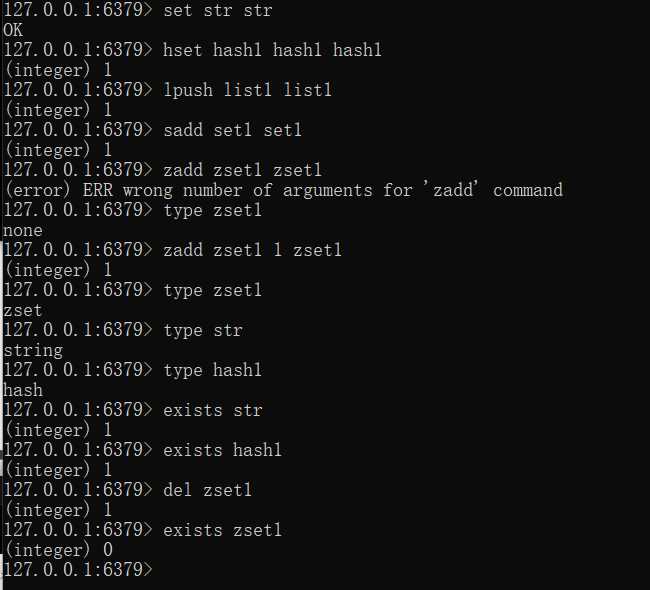Click the 'none' type output line
Image resolution: width=650 pixels, height=590 pixels.
point(23,230)
